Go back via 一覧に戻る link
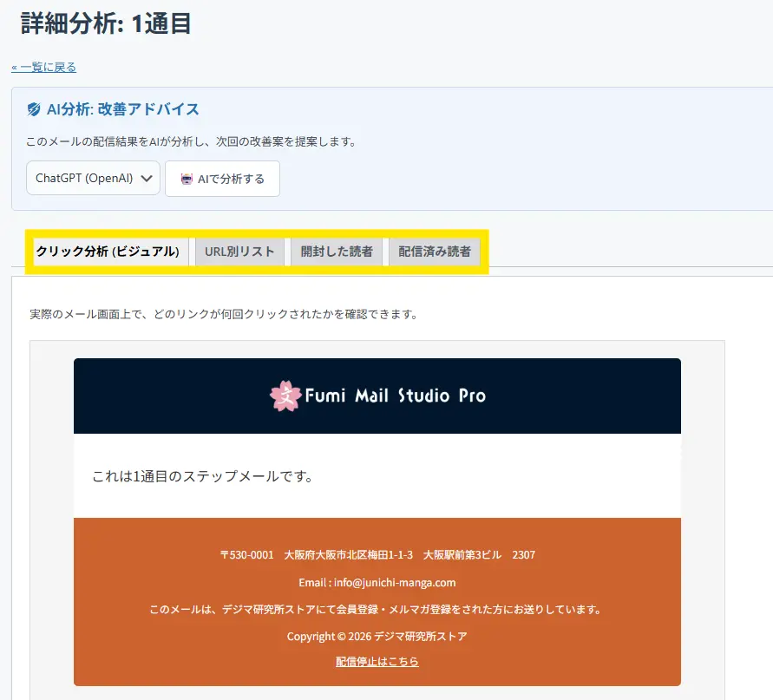Viewport: 773px width, 700px height. pos(43,67)
